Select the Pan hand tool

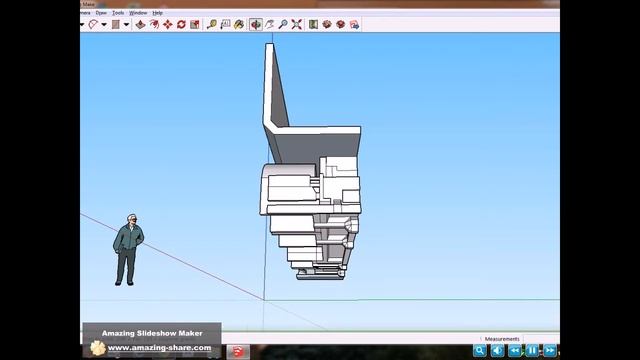pyautogui.click(x=269, y=24)
